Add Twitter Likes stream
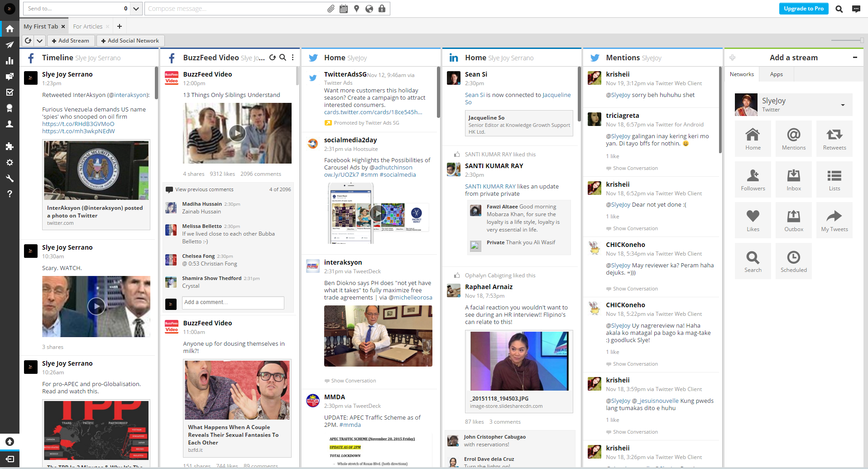868x469 pixels. pos(753,220)
